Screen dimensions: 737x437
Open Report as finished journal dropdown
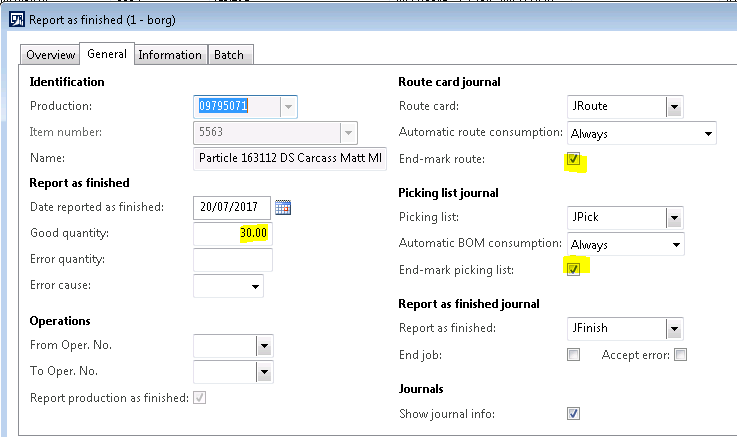[x=674, y=329]
